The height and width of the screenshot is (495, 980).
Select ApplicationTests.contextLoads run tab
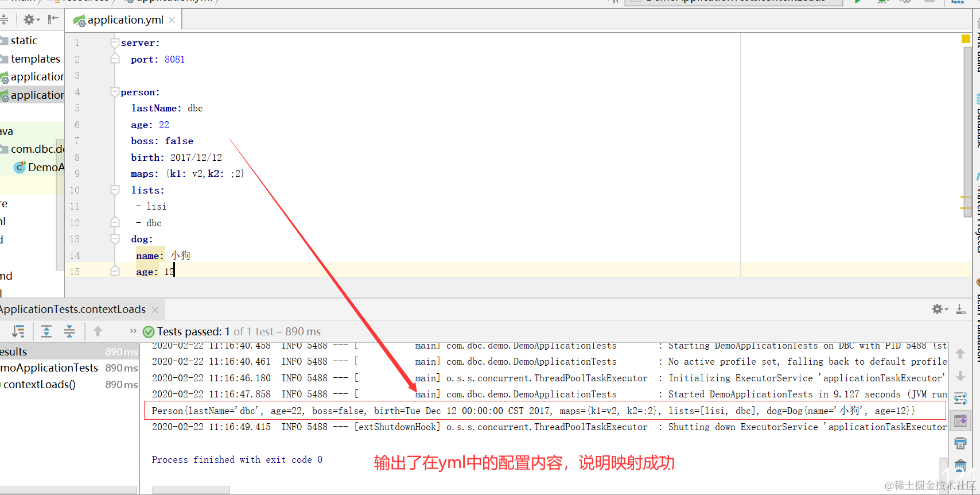(73, 310)
